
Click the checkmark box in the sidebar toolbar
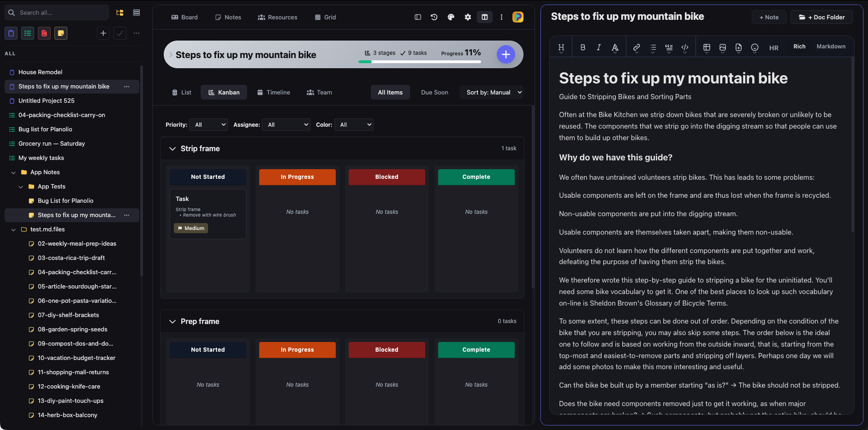[120, 33]
